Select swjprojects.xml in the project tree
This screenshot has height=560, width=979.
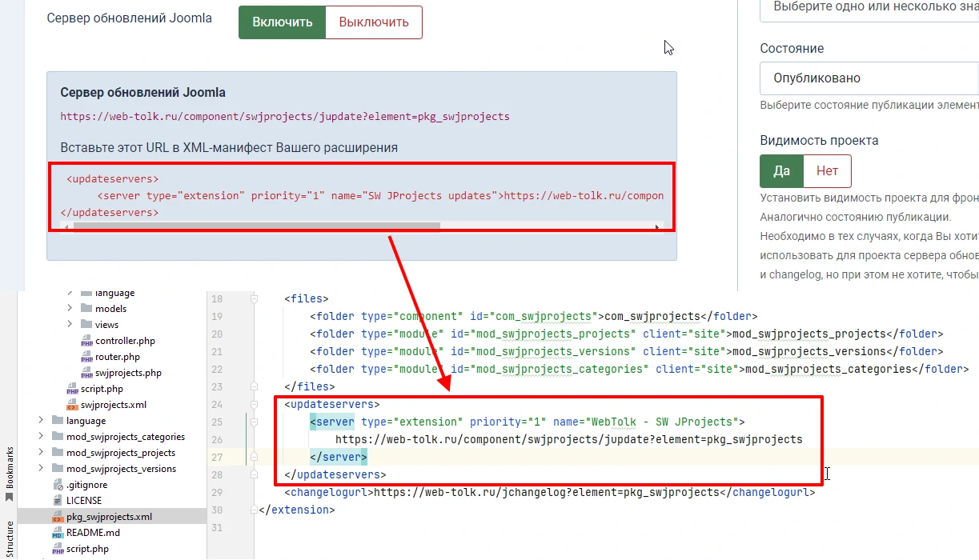point(114,405)
